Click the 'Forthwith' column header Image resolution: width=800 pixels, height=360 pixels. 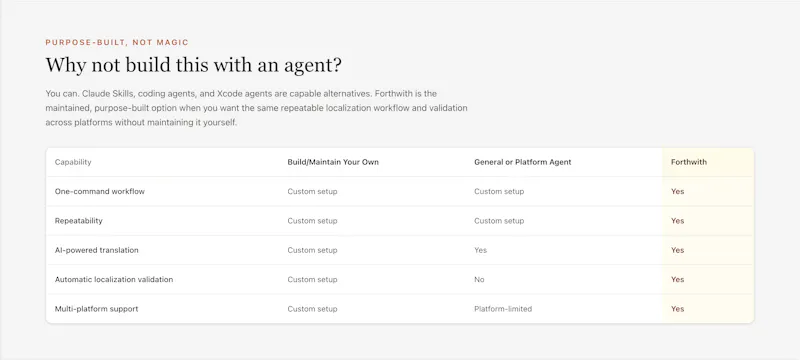pos(689,162)
